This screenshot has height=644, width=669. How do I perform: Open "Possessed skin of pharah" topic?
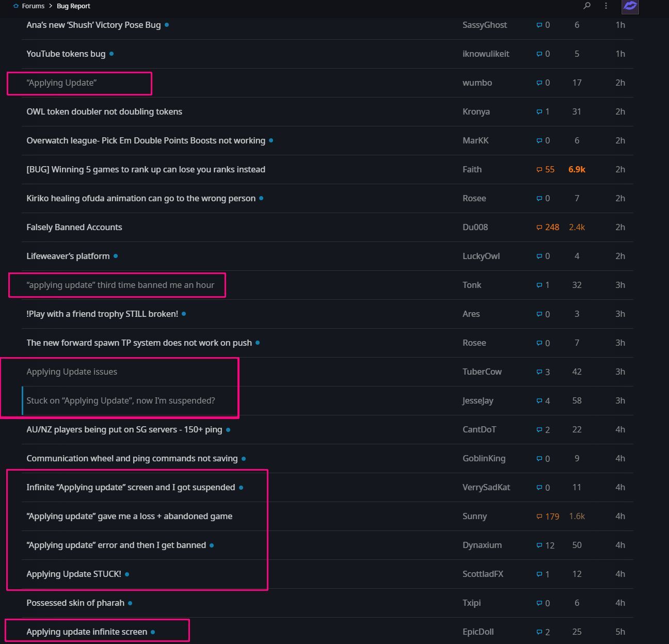coord(75,603)
